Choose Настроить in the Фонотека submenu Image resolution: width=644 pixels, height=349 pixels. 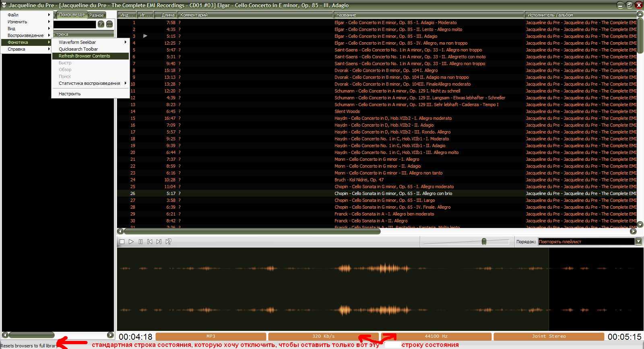pos(70,94)
